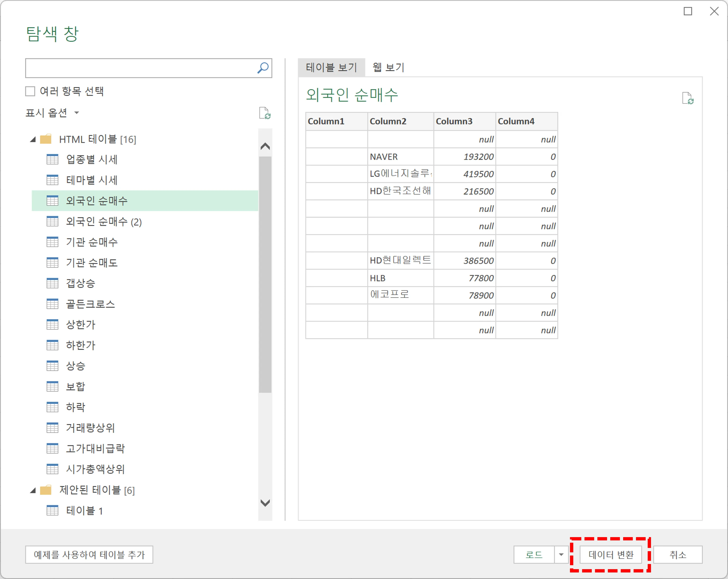728x579 pixels.
Task: Click the tree scrollbar down arrow
Action: tap(265, 503)
